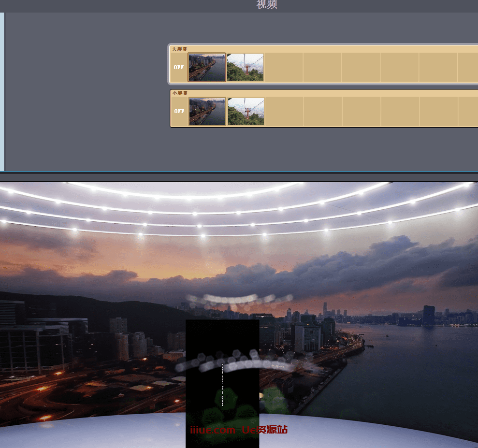
Task: Select cable car video thumbnail in 小屏幕 row
Action: tap(246, 111)
